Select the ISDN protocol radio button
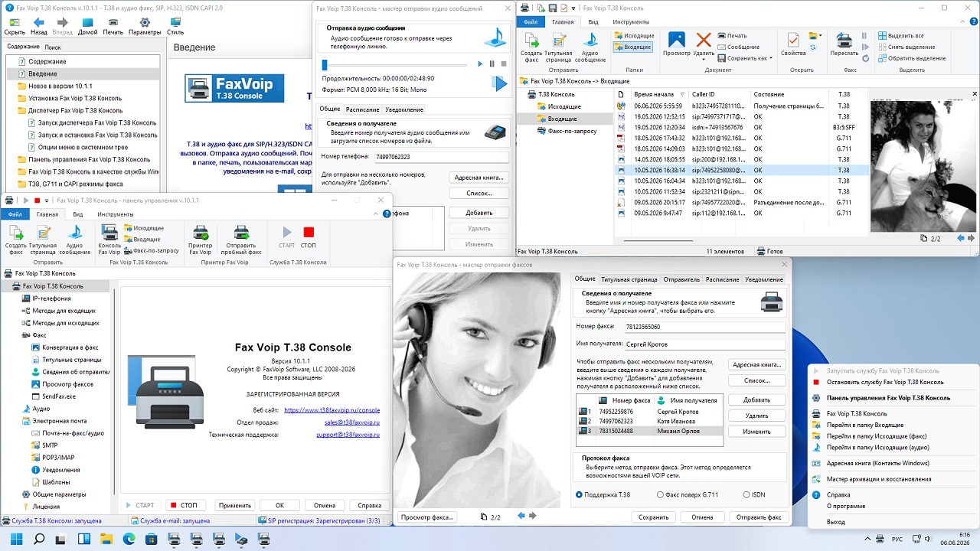The height and width of the screenshot is (551, 980). (755, 495)
